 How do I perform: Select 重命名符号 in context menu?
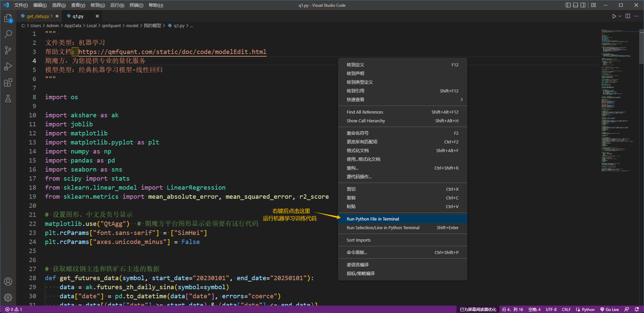click(x=402, y=133)
